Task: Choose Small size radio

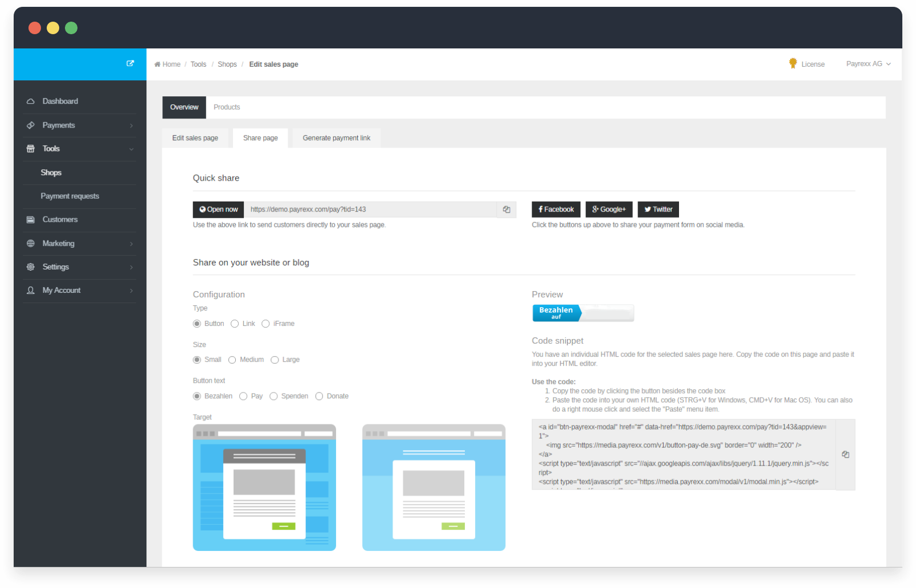Action: (197, 360)
